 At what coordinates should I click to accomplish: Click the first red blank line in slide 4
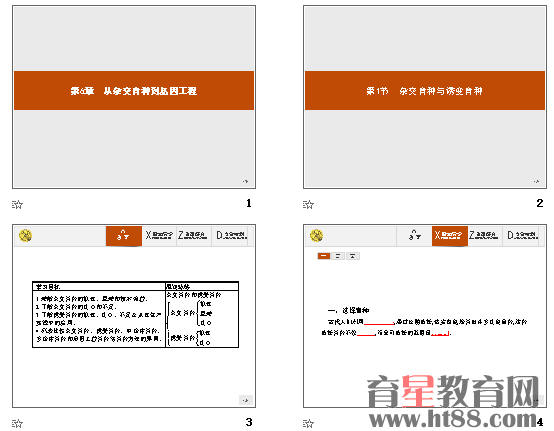click(379, 323)
